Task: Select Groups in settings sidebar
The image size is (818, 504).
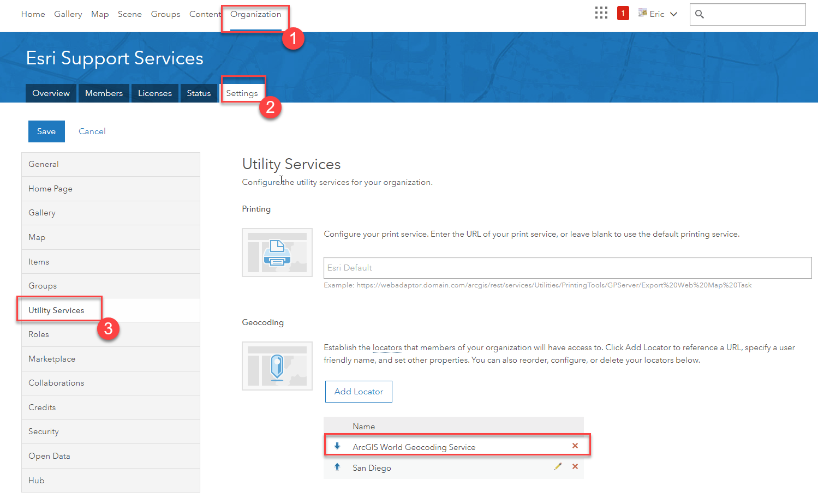Action: pyautogui.click(x=111, y=286)
